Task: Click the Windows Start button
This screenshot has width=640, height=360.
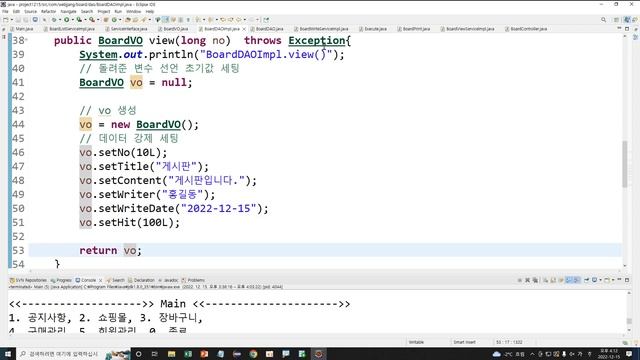Action: 8,354
